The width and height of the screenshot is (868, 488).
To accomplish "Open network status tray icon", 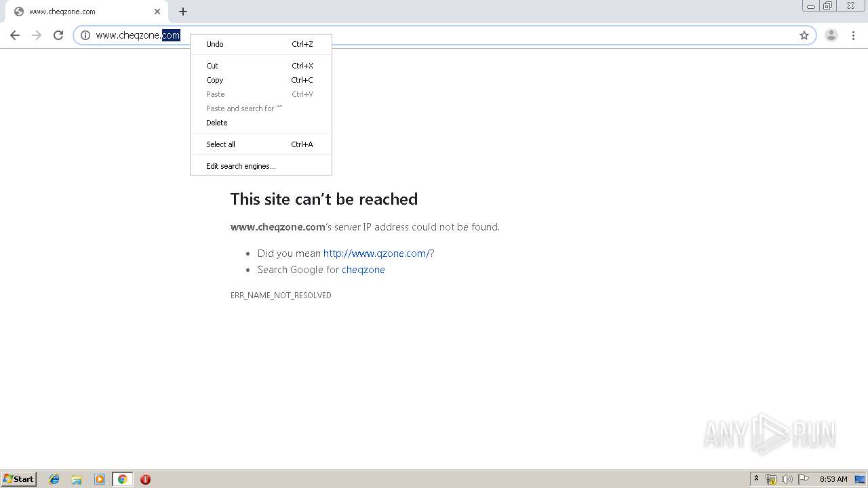I will tap(771, 479).
